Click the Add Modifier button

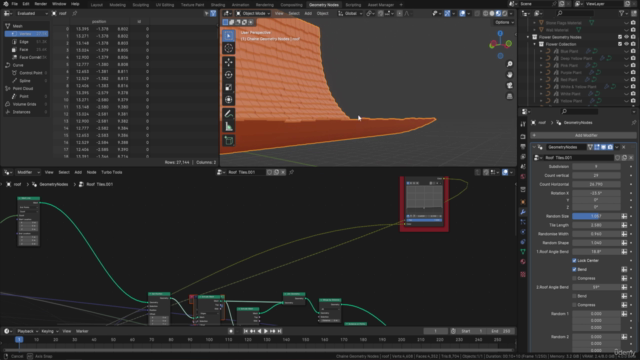pyautogui.click(x=583, y=135)
